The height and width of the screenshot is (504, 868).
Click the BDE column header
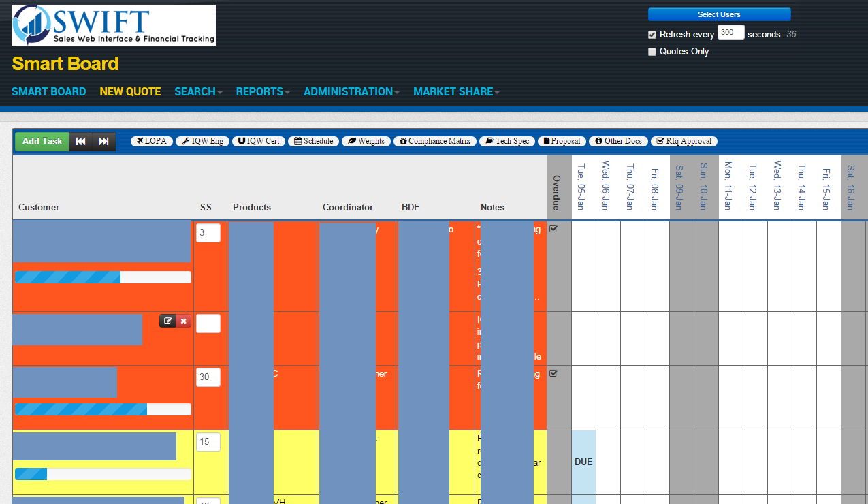411,207
